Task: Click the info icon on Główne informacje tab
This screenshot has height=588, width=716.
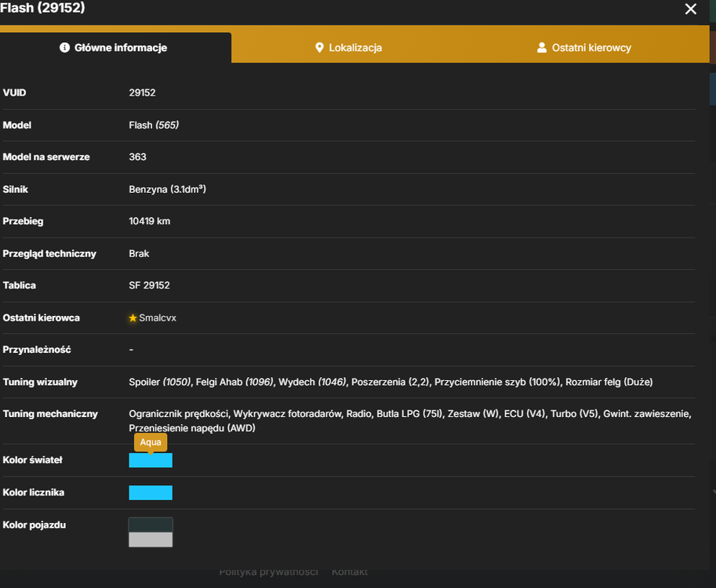Action: click(64, 48)
